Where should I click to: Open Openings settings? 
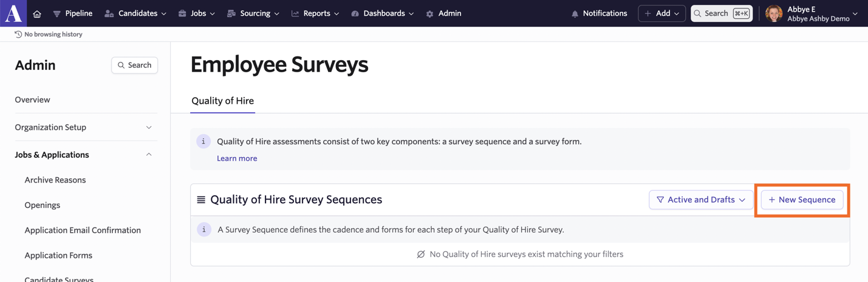tap(43, 205)
